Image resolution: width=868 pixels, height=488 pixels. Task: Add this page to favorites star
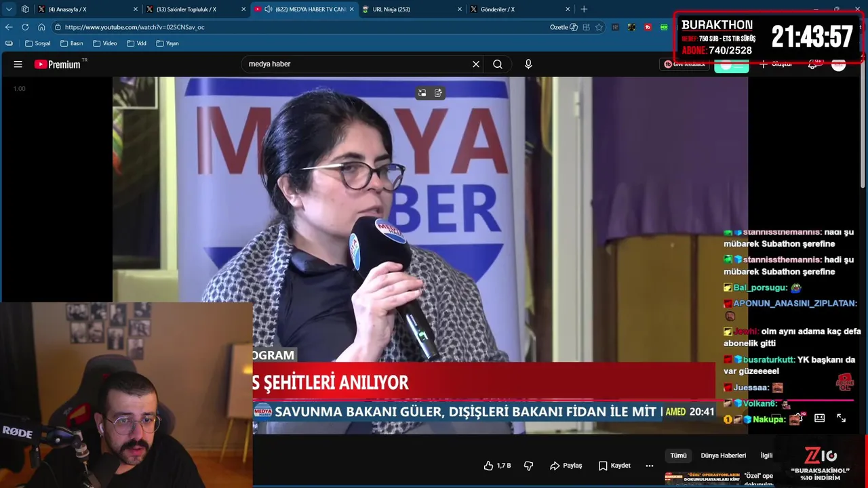599,27
